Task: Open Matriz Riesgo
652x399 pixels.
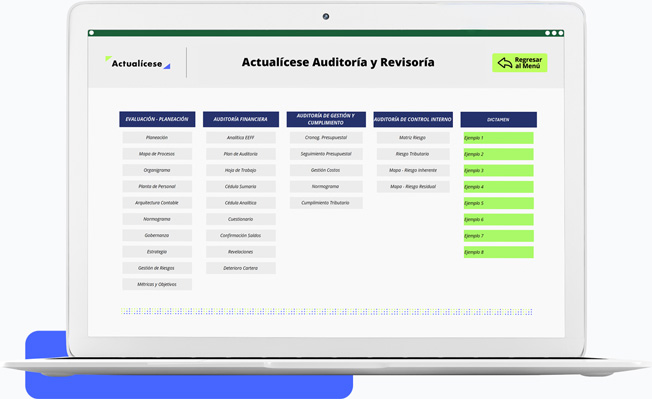Action: (x=413, y=138)
